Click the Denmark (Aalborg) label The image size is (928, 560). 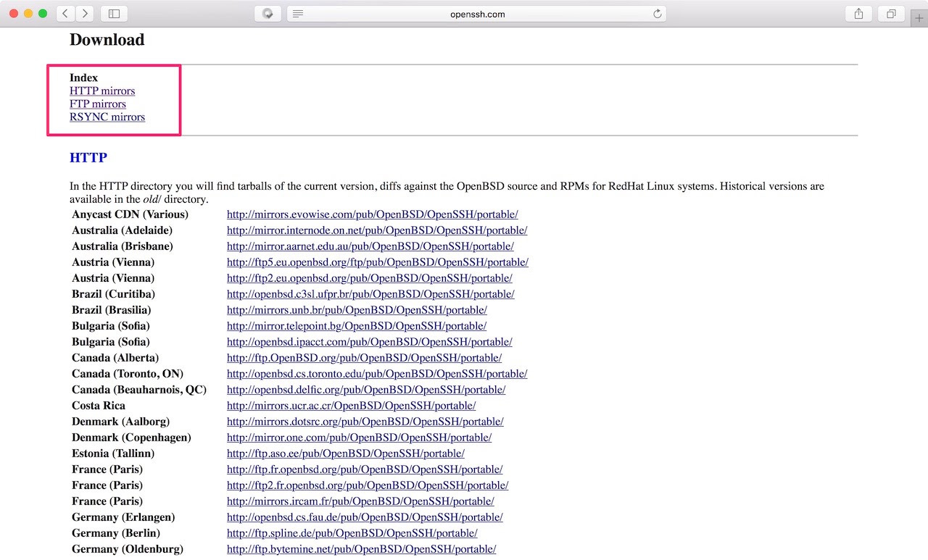tap(121, 422)
